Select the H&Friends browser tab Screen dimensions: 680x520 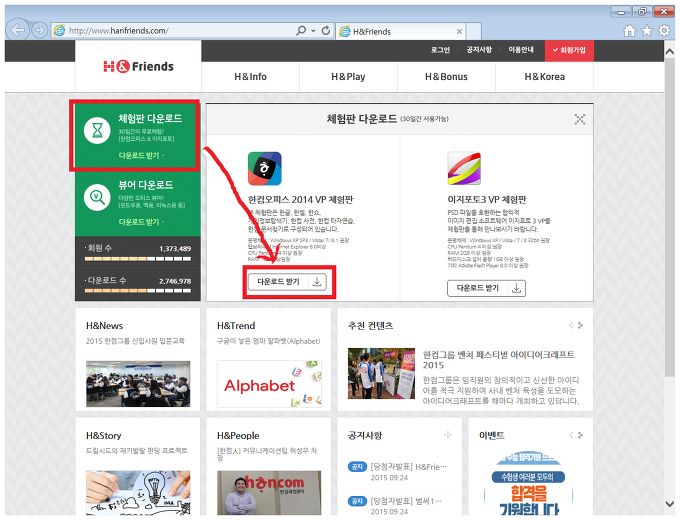[400, 31]
